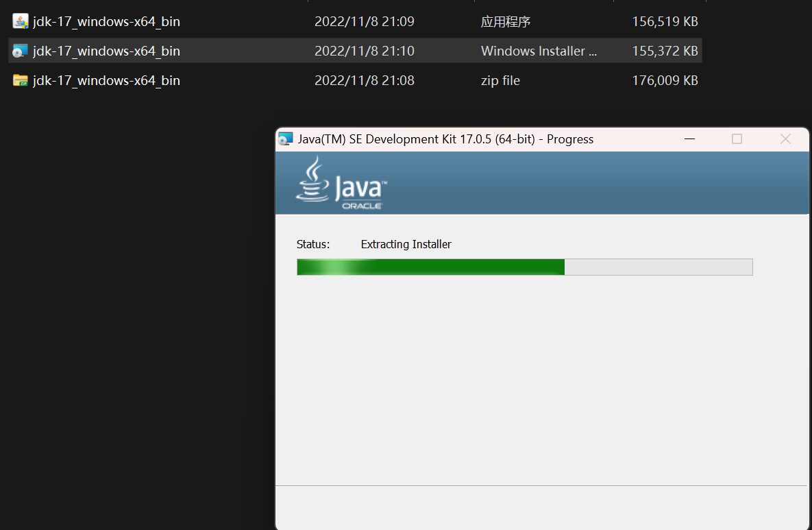Select jdk-17_windows-x64_bin application file name
The height and width of the screenshot is (530, 812).
tap(106, 22)
